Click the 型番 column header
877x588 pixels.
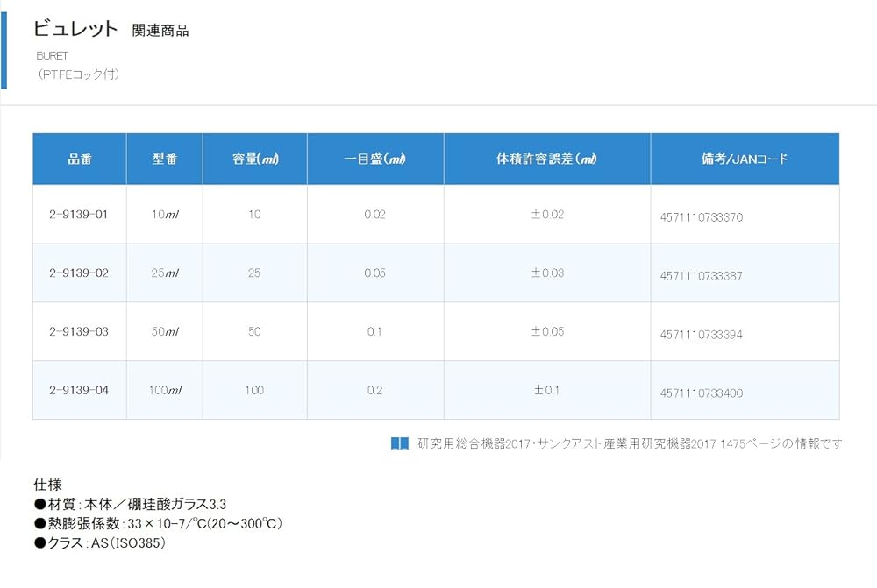(165, 159)
